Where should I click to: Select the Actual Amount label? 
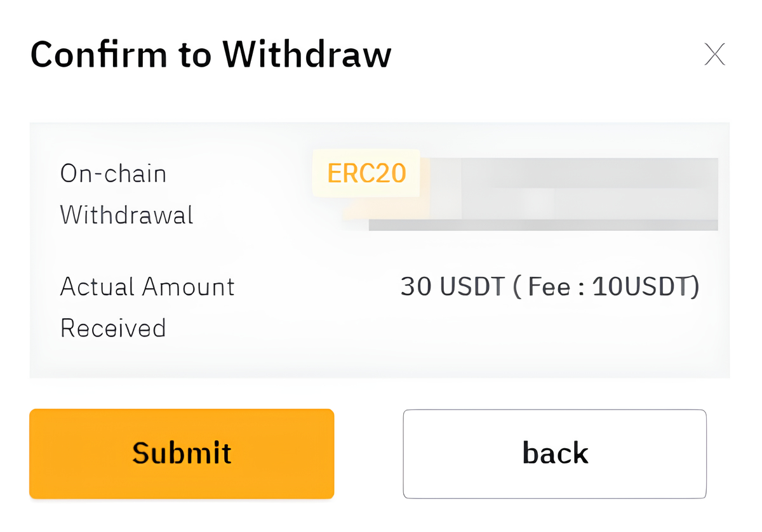[x=147, y=286]
